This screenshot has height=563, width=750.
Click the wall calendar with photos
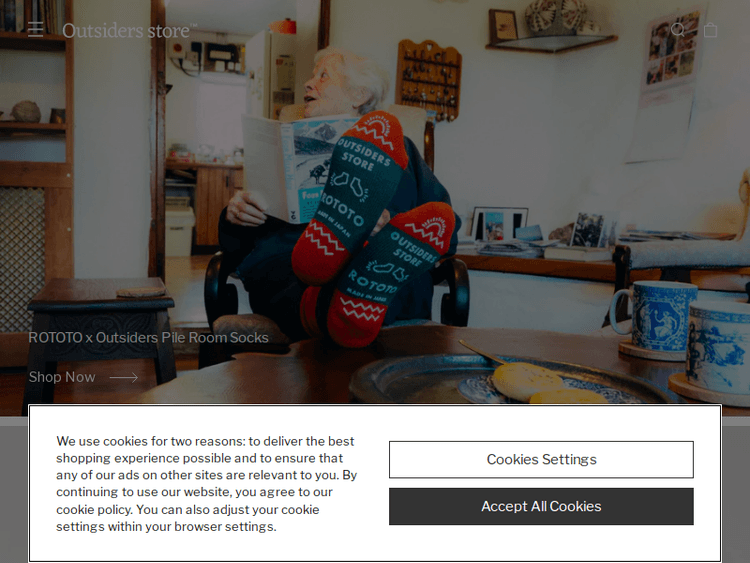click(669, 81)
